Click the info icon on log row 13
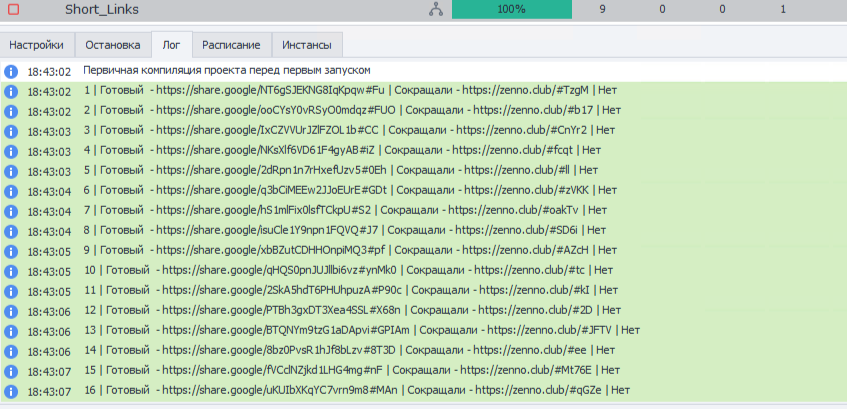Screen dimensions: 847x409 pyautogui.click(x=11, y=331)
